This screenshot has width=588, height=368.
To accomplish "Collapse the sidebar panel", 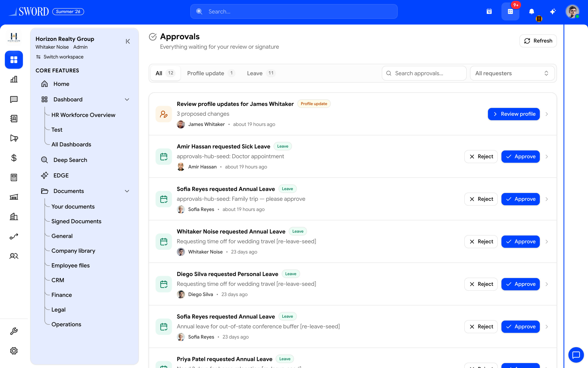I will point(128,41).
